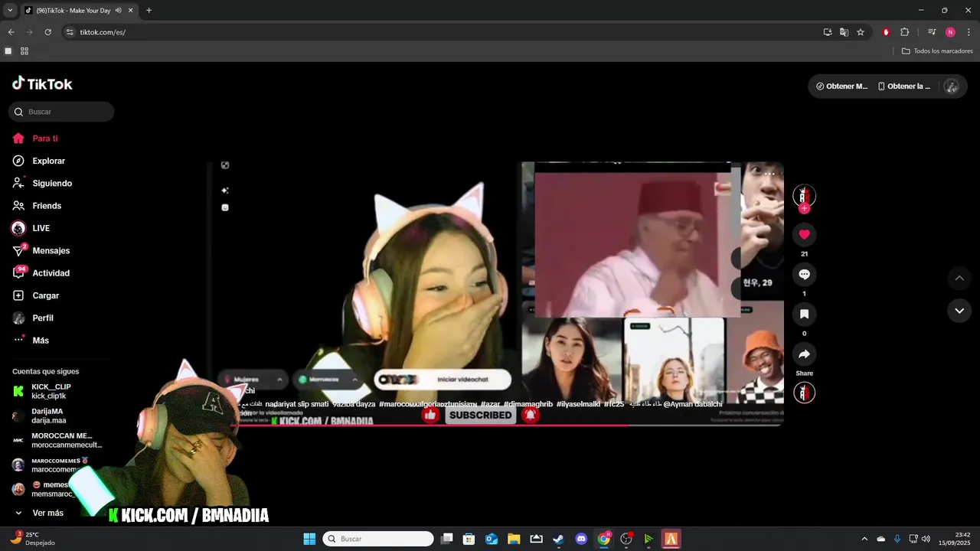Click the Windows taskbar Buscar box
The height and width of the screenshot is (551, 980).
(x=378, y=539)
